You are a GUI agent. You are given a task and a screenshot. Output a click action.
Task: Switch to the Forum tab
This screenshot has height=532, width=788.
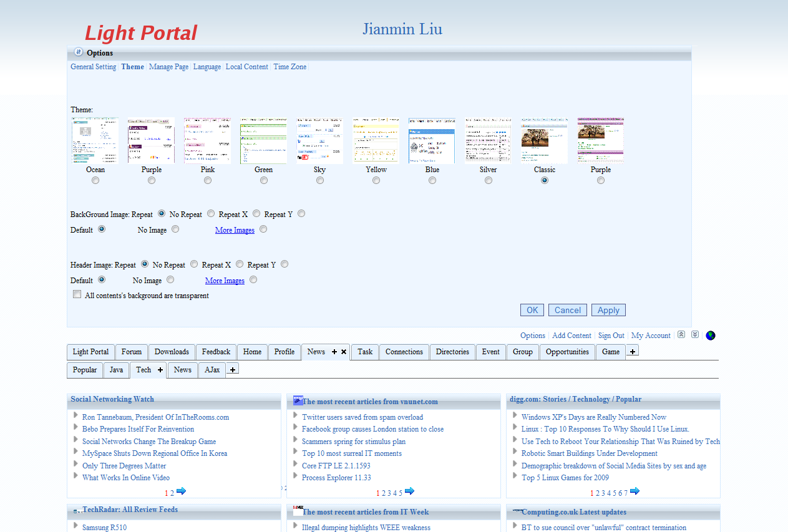[x=132, y=352]
